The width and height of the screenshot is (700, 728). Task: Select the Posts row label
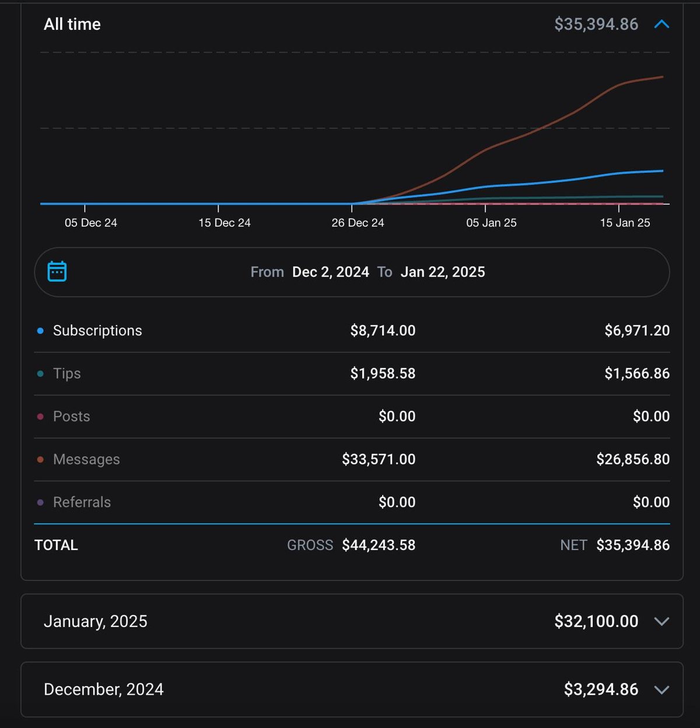pos(72,416)
